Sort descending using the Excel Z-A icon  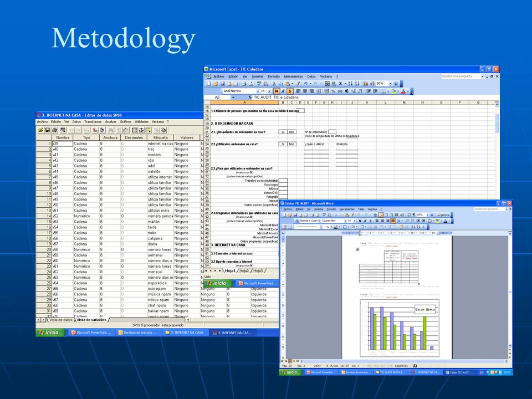point(357,84)
